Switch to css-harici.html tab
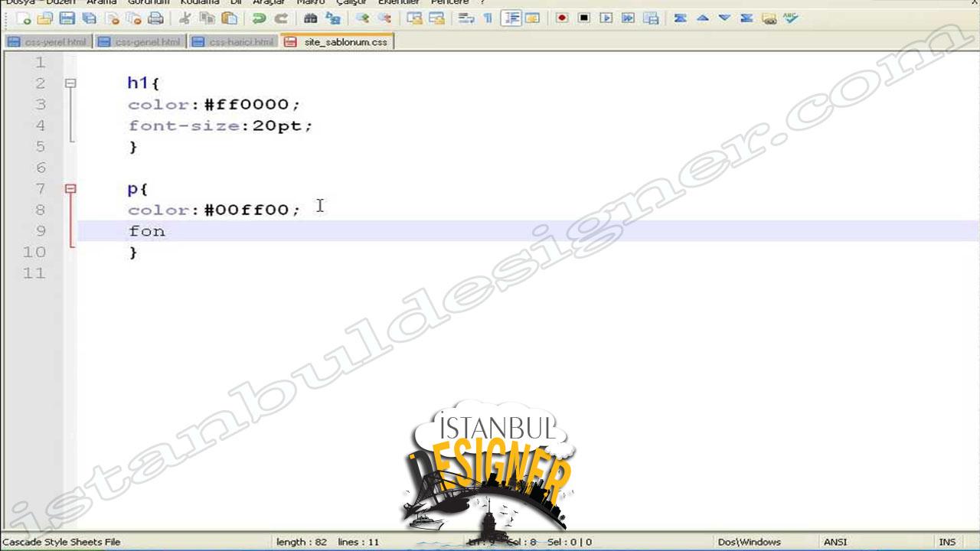 point(233,42)
